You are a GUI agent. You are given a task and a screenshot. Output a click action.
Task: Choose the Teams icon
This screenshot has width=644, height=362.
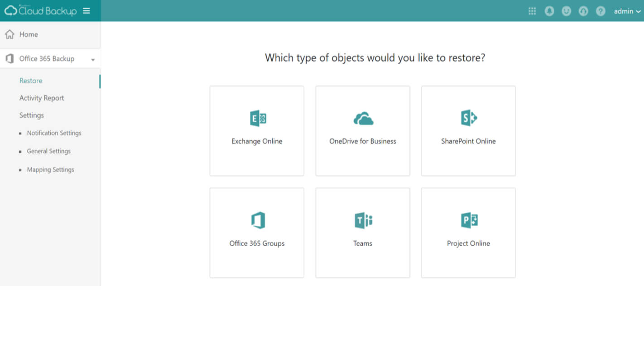[x=363, y=220]
